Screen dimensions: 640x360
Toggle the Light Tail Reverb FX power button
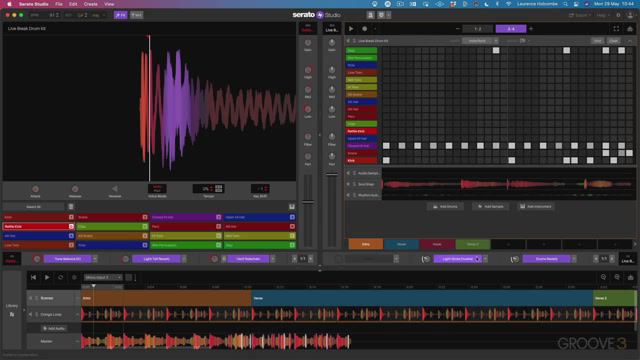click(x=126, y=259)
